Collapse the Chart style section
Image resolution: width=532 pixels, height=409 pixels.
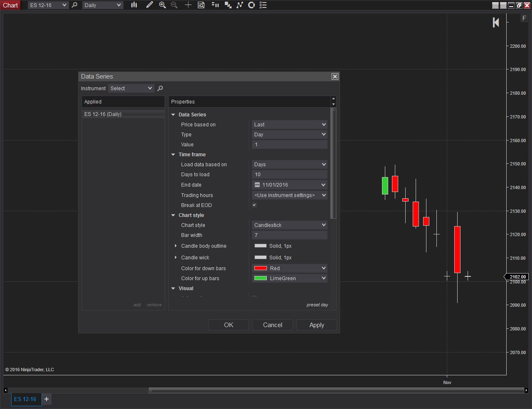[173, 215]
